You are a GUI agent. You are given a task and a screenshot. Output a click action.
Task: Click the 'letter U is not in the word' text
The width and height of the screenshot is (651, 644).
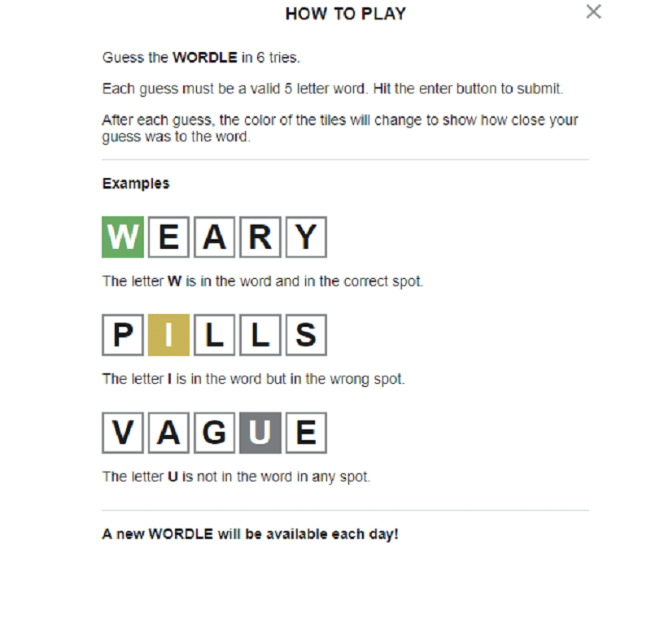point(236,476)
